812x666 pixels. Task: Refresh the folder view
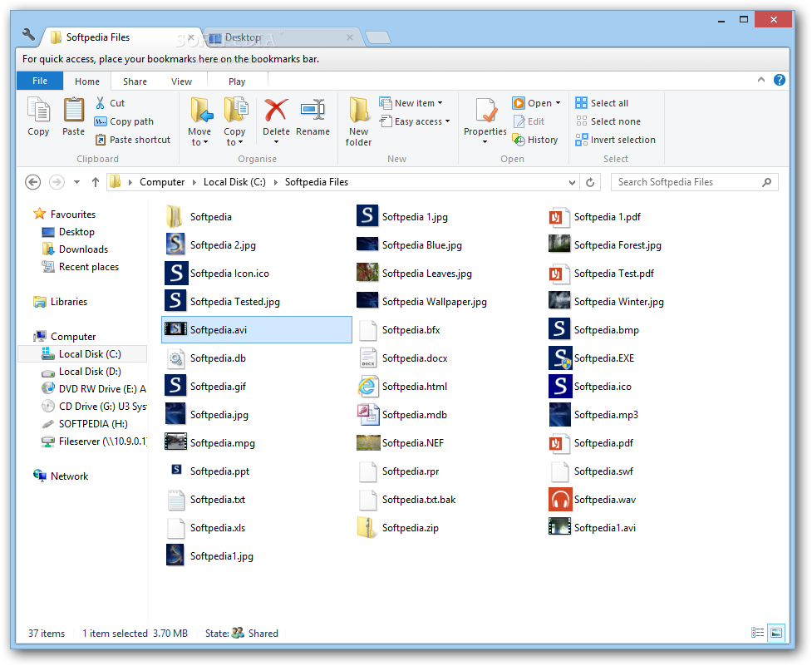[x=590, y=182]
